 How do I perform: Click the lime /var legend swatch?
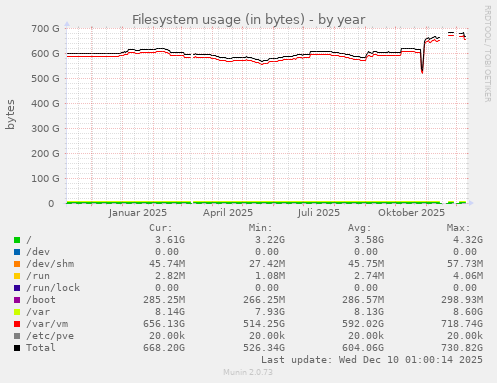pos(17,312)
